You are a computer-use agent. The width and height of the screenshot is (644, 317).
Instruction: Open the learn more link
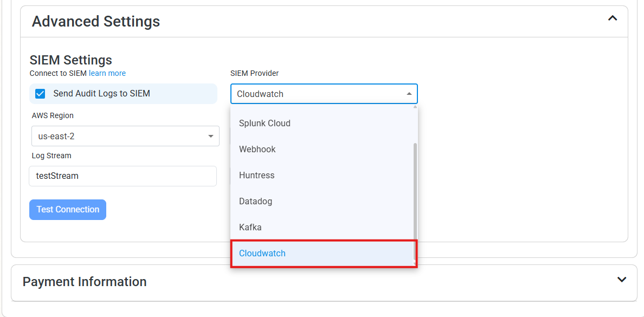pos(107,73)
